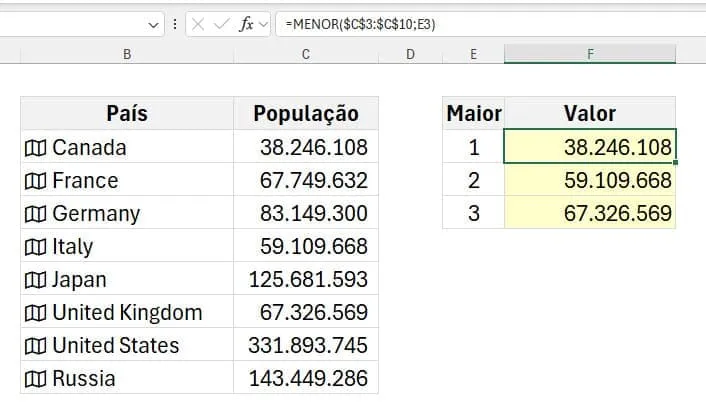Click the map icon beside Russia
This screenshot has height=409, width=706.
(35, 379)
